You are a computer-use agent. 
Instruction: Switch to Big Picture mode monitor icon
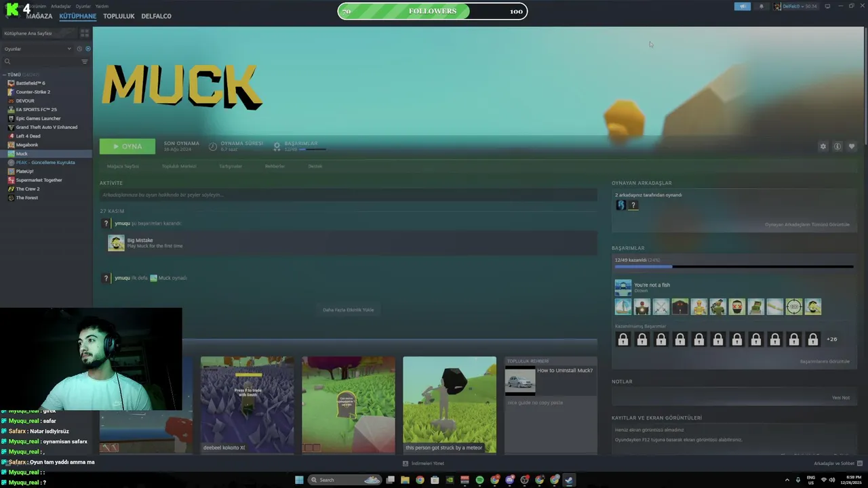point(827,6)
